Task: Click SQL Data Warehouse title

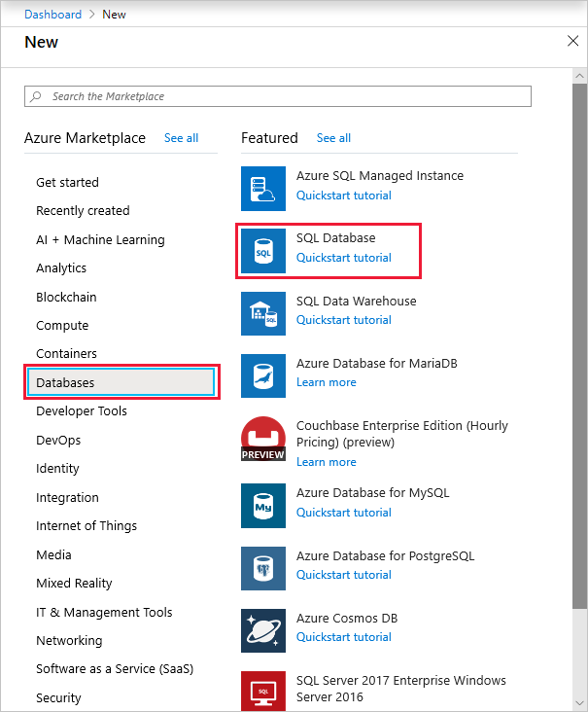Action: pos(356,301)
